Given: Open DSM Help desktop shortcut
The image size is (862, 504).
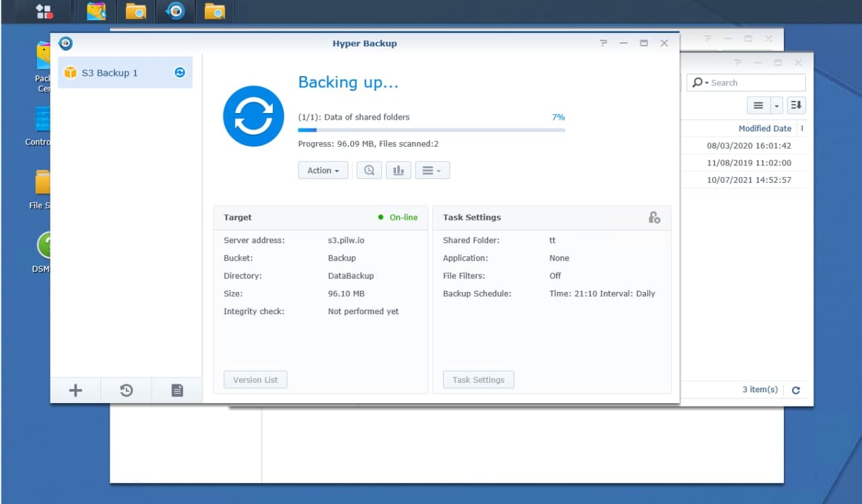Looking at the screenshot, I should pyautogui.click(x=42, y=253).
